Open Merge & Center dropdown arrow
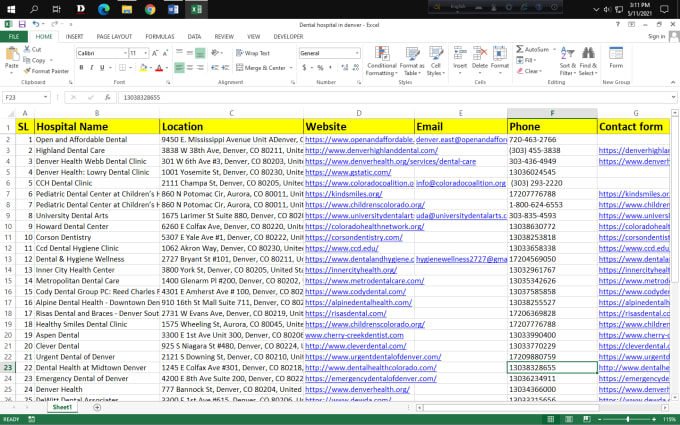 pos(291,68)
